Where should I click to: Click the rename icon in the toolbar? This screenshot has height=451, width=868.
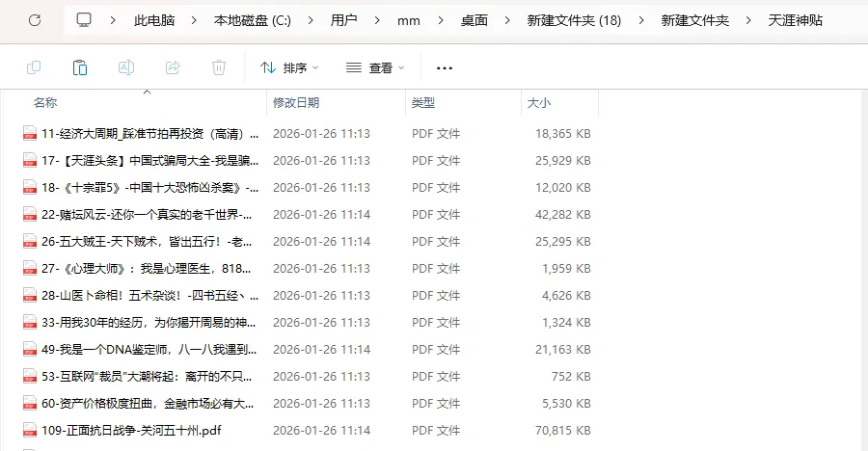coord(126,67)
